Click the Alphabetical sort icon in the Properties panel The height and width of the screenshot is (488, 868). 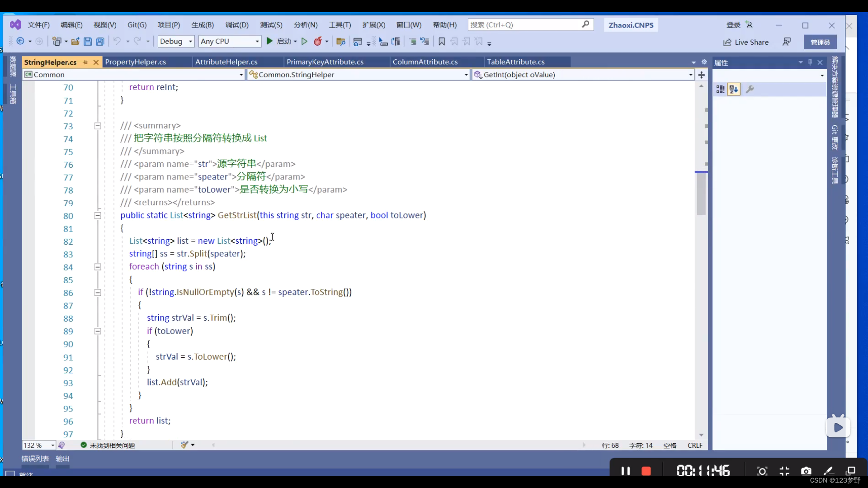tap(734, 89)
